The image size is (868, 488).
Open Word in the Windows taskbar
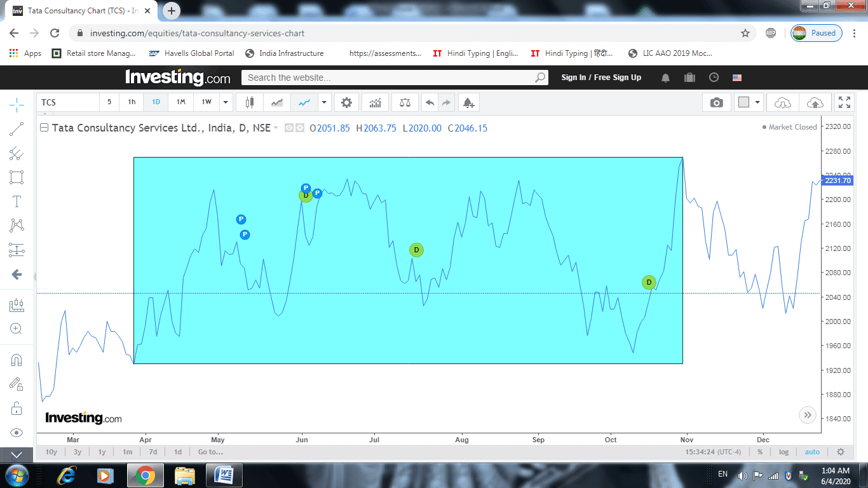225,475
